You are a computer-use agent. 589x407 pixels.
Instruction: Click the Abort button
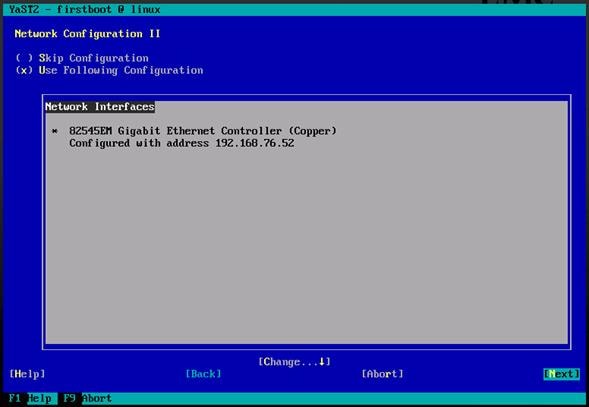click(382, 374)
